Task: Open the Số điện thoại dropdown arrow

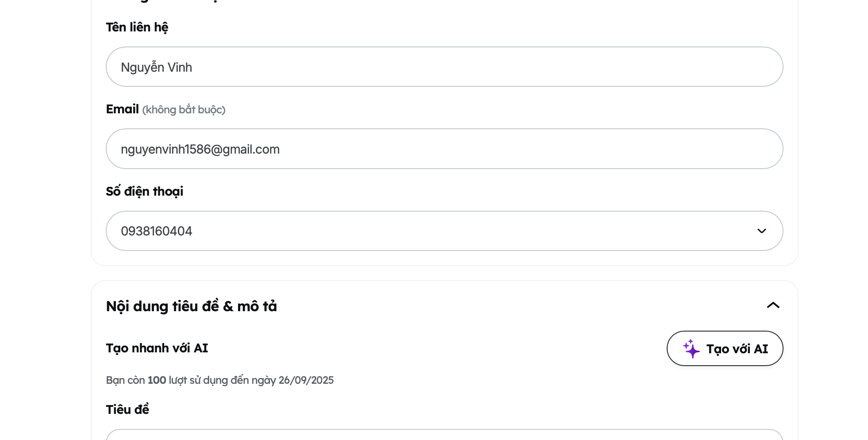Action: 761,231
